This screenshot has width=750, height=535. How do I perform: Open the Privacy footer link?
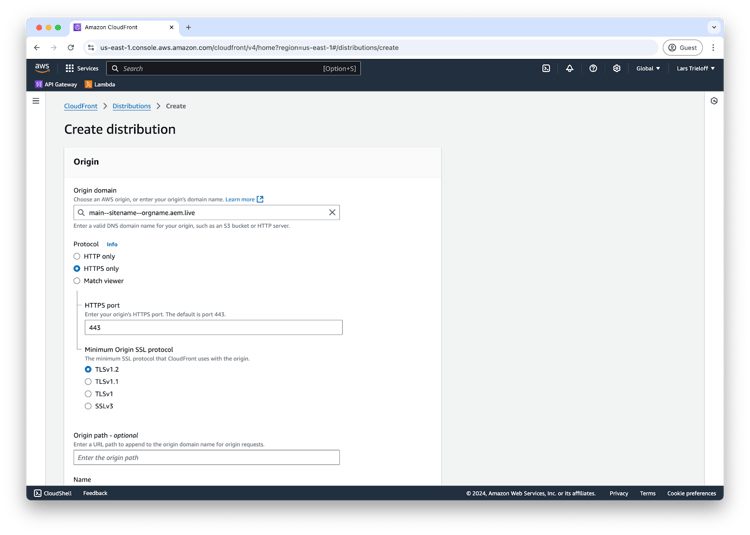point(618,493)
